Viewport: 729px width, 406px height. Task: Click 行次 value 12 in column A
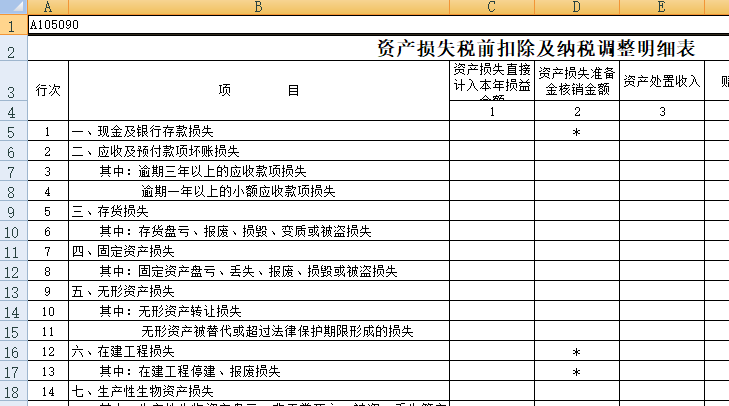point(48,351)
